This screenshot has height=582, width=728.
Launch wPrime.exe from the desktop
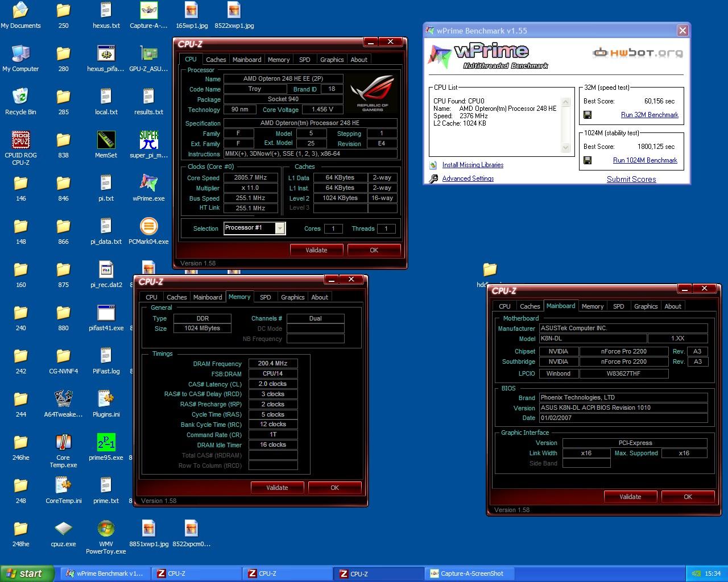point(148,184)
